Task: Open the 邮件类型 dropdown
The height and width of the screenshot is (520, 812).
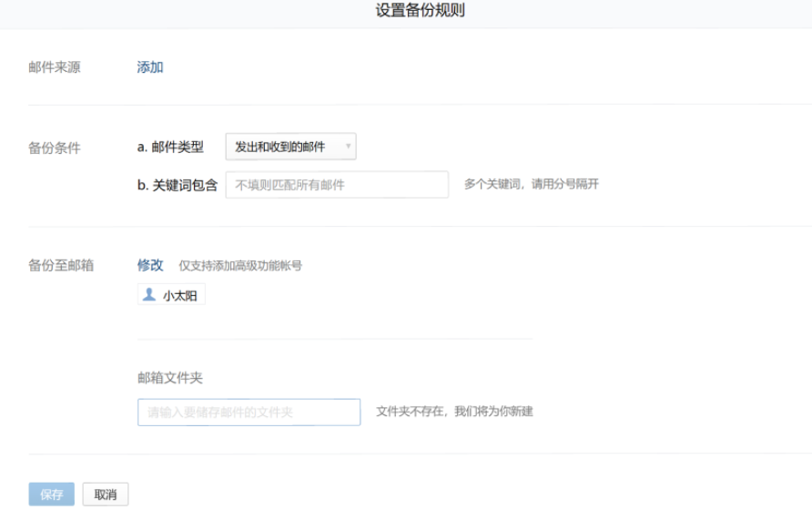Action: 289,147
